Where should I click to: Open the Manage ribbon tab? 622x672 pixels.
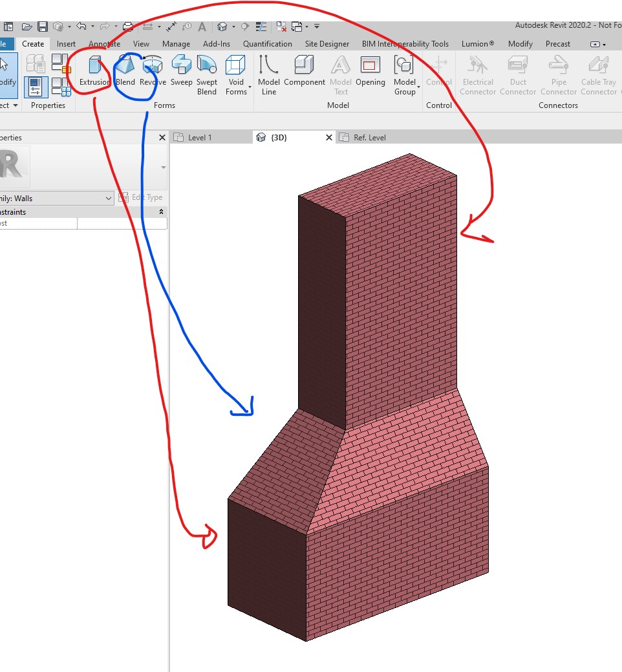pos(176,44)
